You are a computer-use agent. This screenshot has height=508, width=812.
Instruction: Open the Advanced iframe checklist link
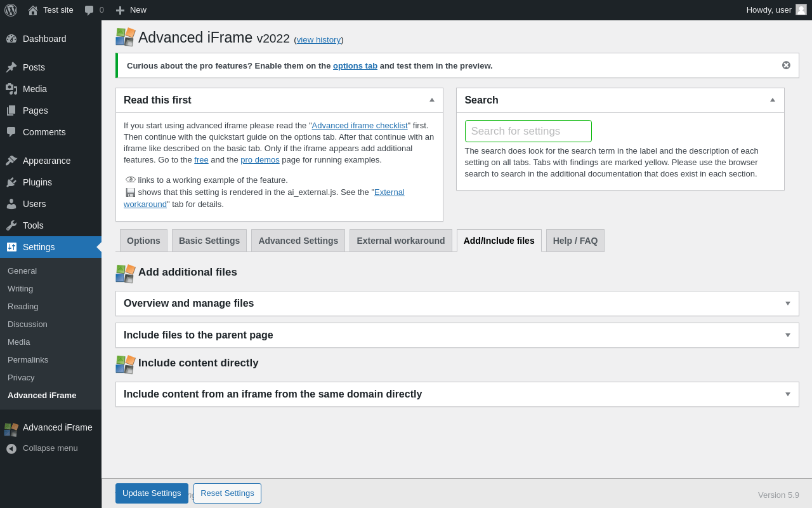360,126
